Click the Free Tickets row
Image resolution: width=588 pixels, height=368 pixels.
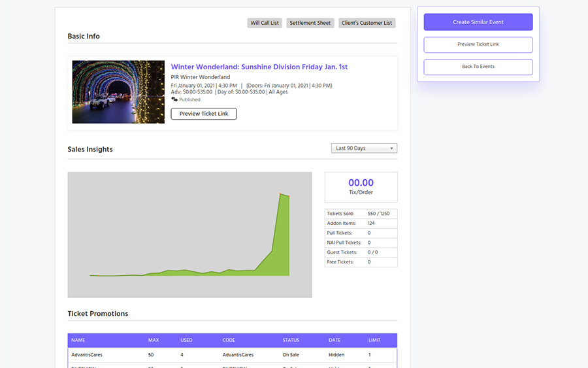[x=361, y=262]
